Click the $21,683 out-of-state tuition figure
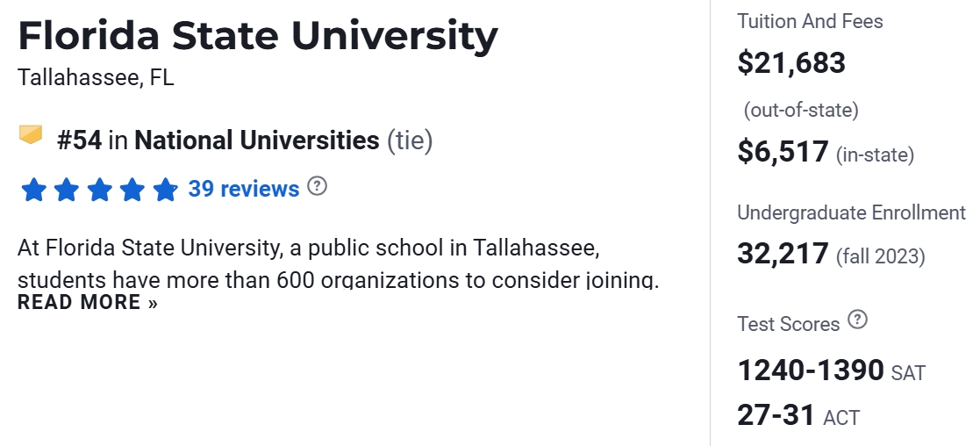 click(791, 63)
